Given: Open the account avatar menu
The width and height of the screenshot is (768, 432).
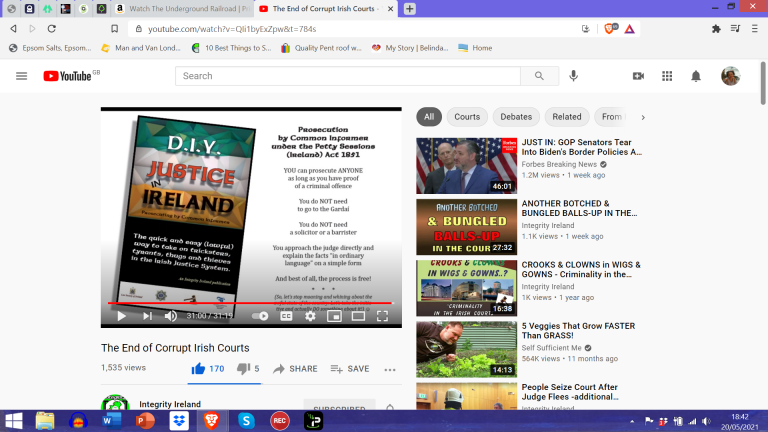Looking at the screenshot, I should [730, 76].
